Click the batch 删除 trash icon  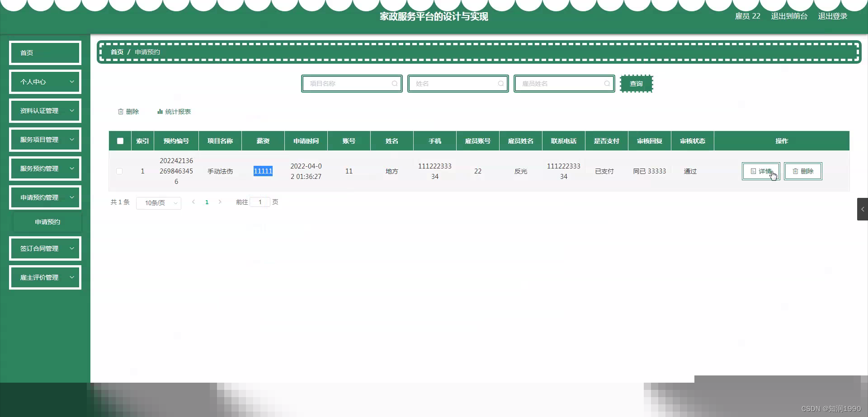(121, 112)
